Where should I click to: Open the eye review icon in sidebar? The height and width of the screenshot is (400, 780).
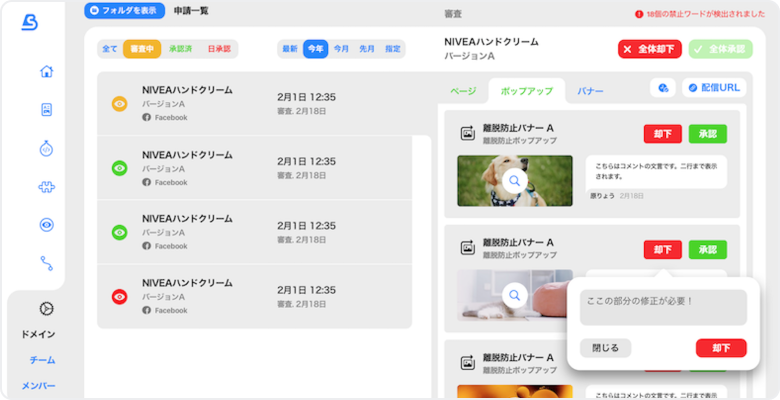[46, 225]
